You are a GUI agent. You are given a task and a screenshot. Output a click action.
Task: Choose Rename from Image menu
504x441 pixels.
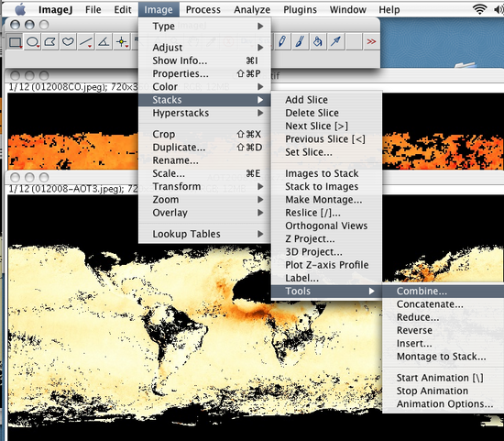pos(204,160)
